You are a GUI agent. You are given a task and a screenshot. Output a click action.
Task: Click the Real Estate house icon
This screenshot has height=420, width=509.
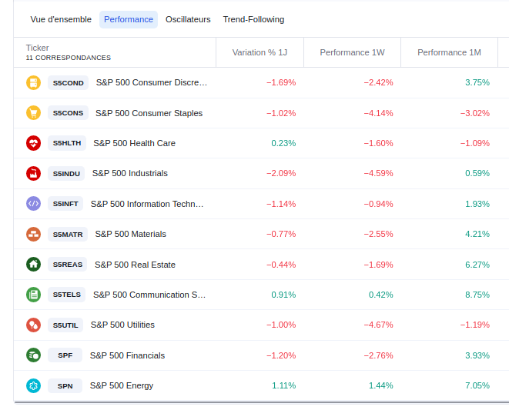click(33, 265)
